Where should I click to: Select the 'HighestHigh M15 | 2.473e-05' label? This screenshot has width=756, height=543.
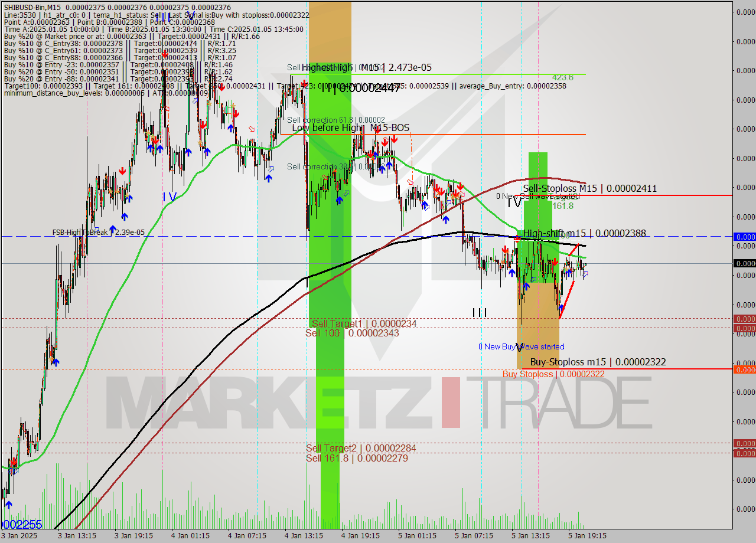pos(366,67)
